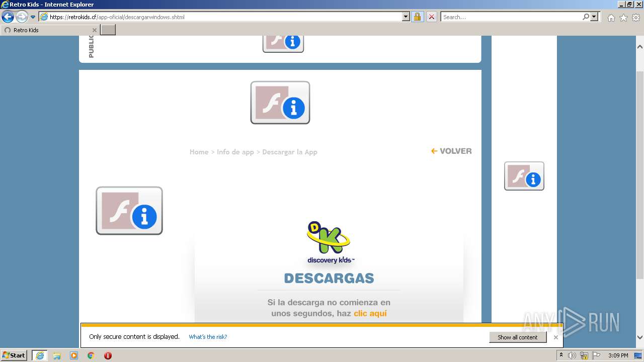Click the volume speaker tray icon
Viewport: 644px width, 362px height.
coord(572,355)
